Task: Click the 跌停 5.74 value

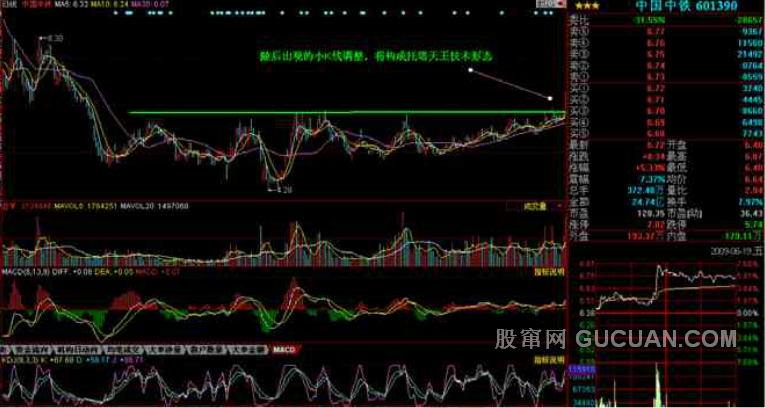Action: point(755,224)
